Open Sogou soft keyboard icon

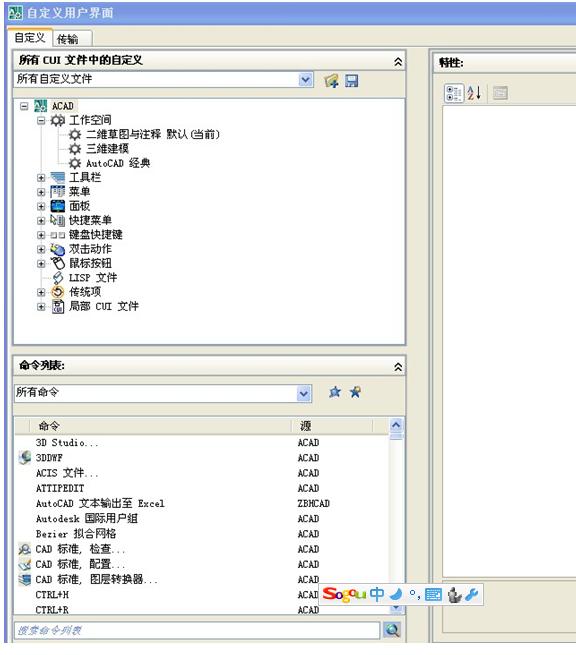(433, 594)
